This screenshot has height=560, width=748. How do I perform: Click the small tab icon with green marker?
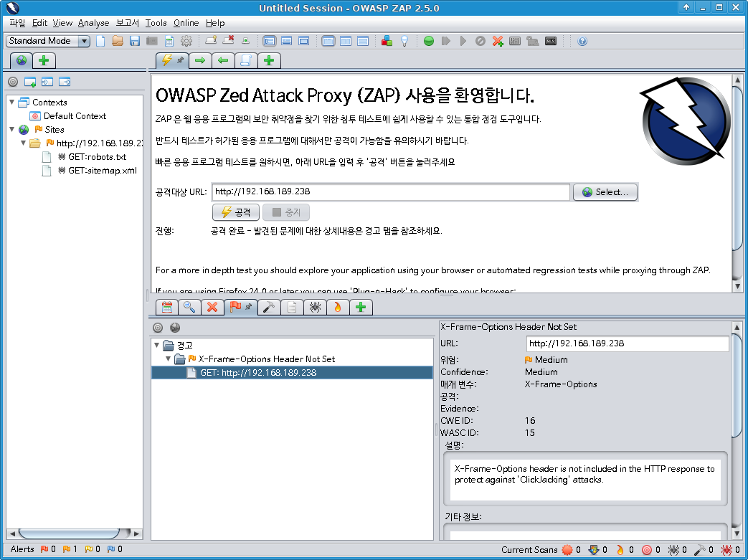[245, 41]
